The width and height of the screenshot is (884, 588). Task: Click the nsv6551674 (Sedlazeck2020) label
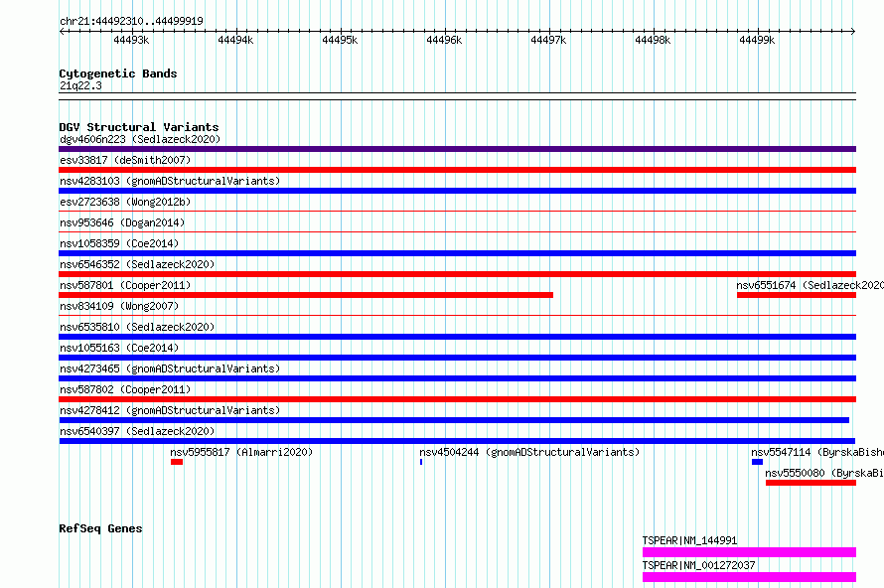click(810, 285)
